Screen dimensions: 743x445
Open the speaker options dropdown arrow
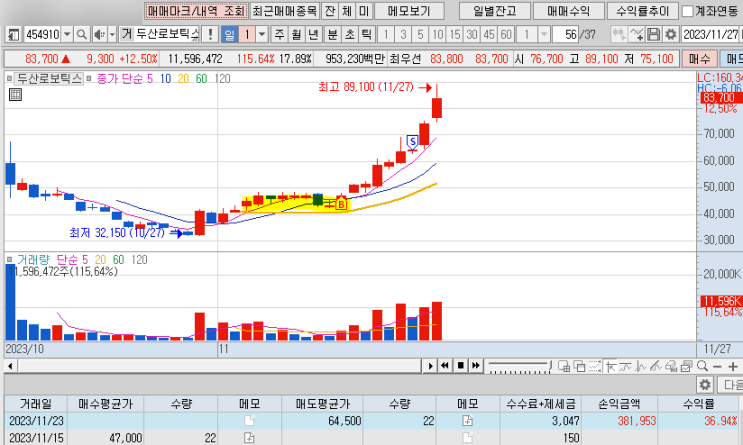click(x=112, y=35)
